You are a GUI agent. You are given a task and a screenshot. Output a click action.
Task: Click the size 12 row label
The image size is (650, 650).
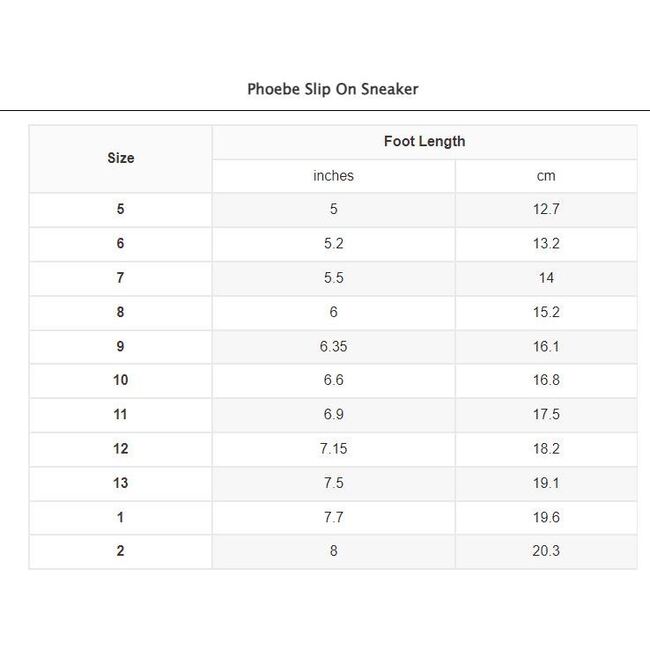[120, 449]
